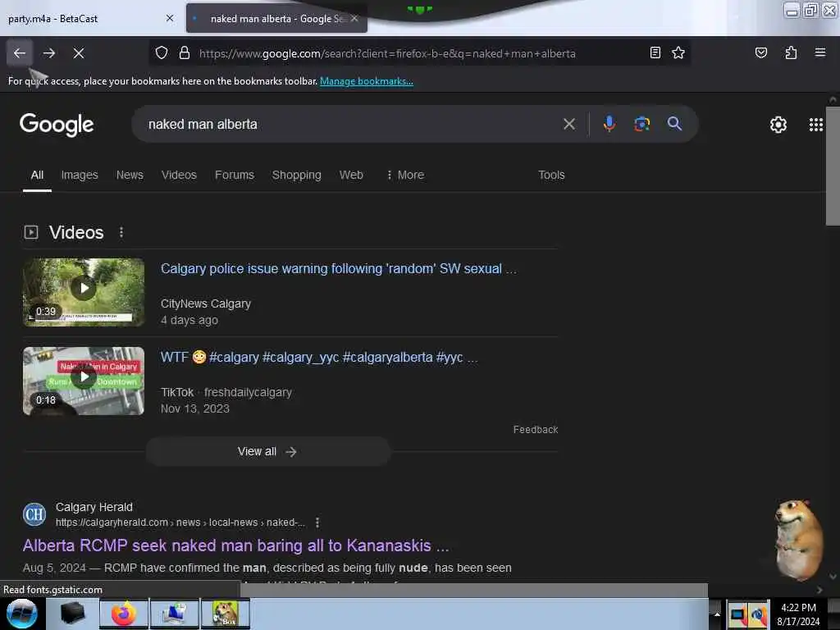The image size is (840, 630).
Task: Toggle reader view in address bar
Action: (655, 52)
